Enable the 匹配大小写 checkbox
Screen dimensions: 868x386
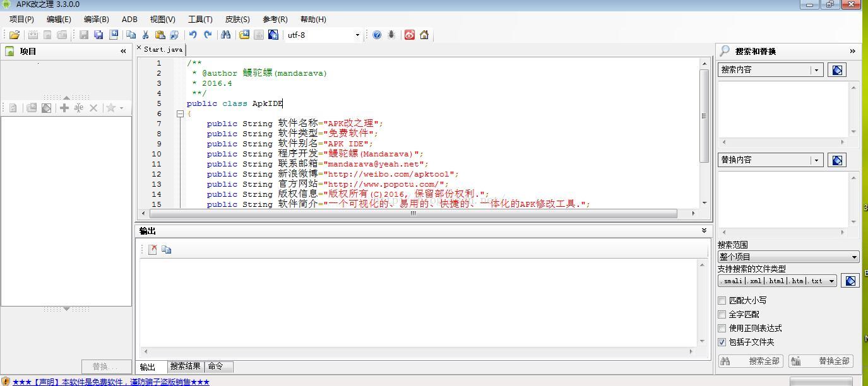tap(722, 301)
